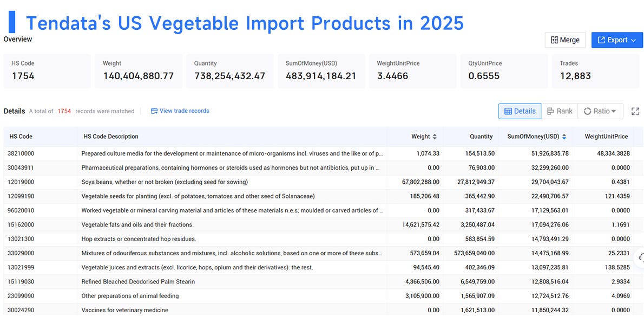The width and height of the screenshot is (644, 316).
Task: Click quantity value 6,549,759.00
Action: [477, 281]
